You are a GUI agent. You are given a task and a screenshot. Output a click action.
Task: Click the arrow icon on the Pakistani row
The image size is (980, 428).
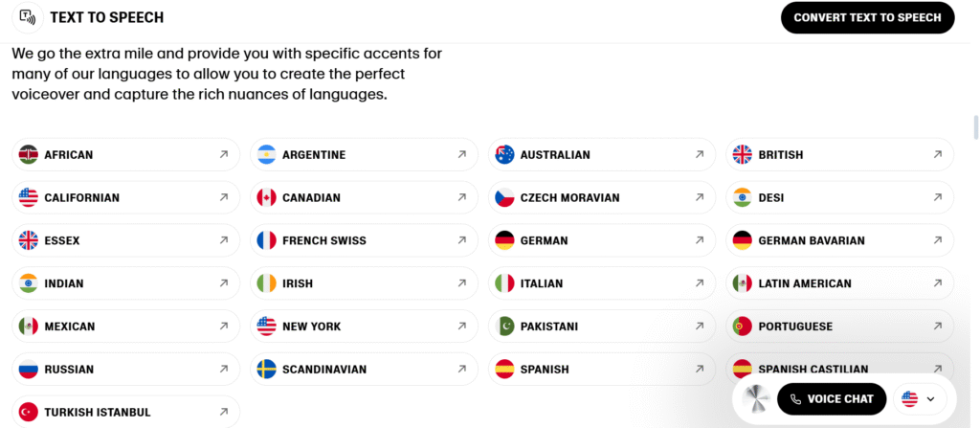pyautogui.click(x=700, y=326)
